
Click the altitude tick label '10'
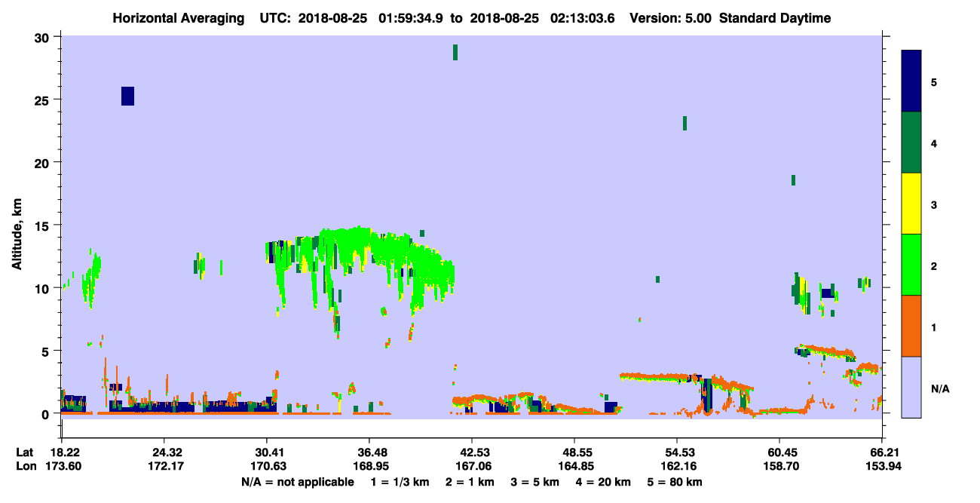[x=42, y=288]
